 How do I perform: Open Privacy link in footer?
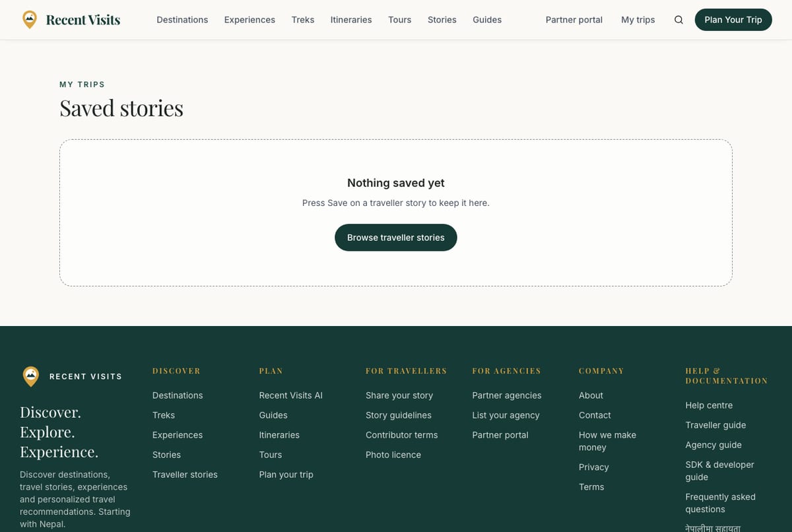(x=594, y=467)
